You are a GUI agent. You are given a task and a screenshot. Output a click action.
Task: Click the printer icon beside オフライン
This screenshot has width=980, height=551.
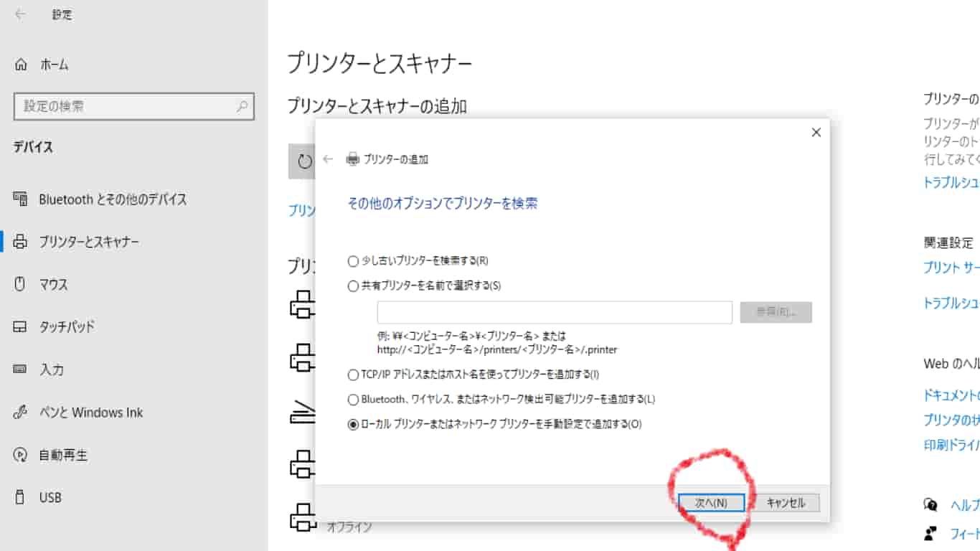click(302, 515)
